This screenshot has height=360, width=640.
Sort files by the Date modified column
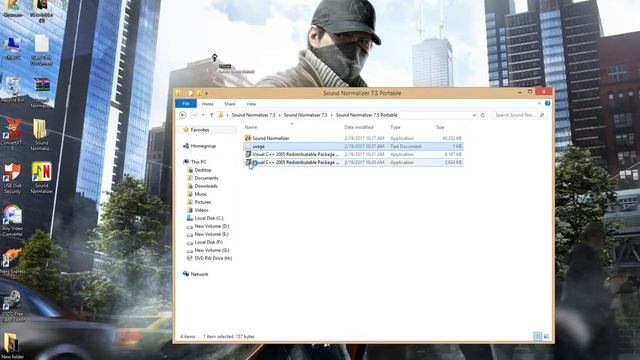(x=358, y=127)
